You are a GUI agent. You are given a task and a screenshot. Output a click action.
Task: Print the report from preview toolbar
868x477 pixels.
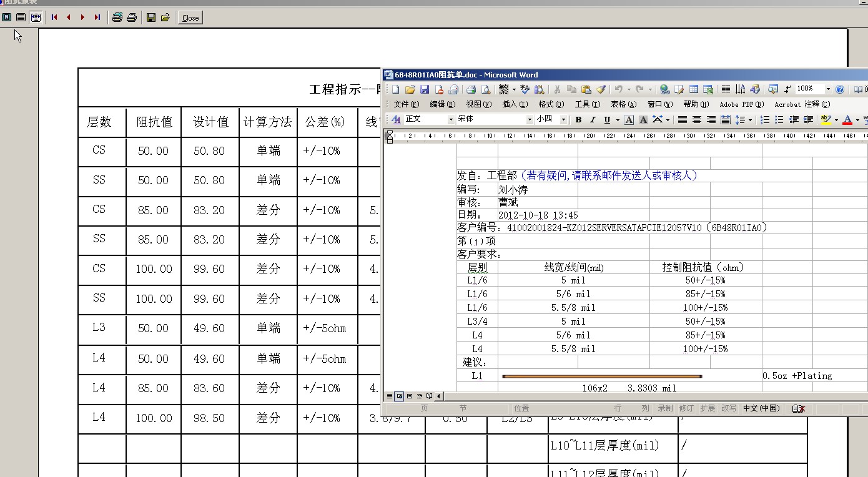click(131, 17)
